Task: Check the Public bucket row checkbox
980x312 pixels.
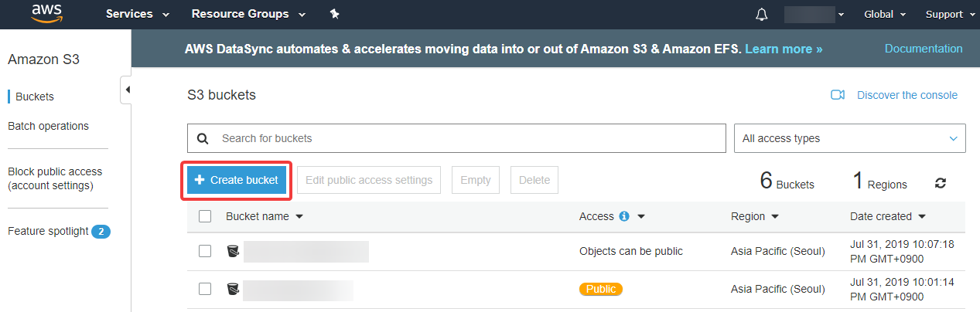Action: (x=205, y=289)
